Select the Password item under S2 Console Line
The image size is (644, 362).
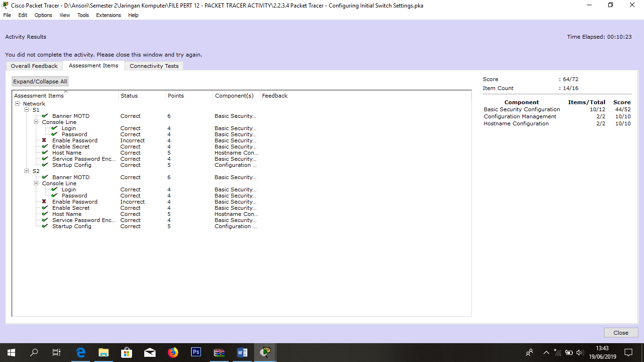pyautogui.click(x=74, y=196)
